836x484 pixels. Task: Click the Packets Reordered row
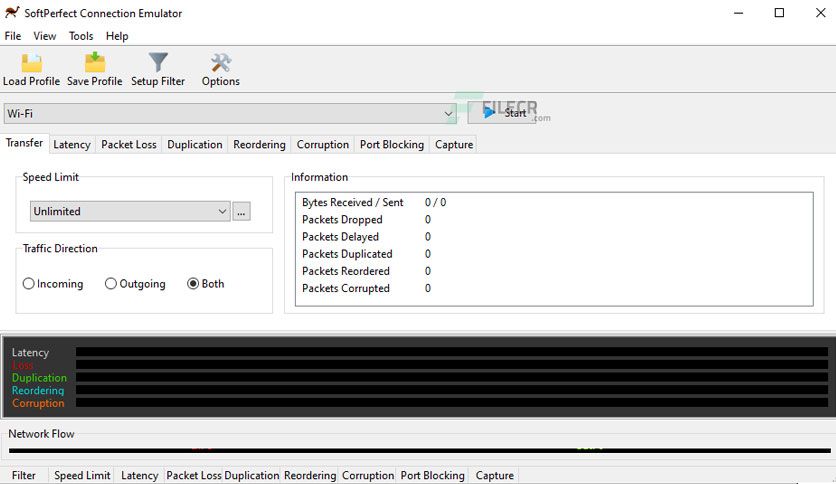click(x=554, y=271)
